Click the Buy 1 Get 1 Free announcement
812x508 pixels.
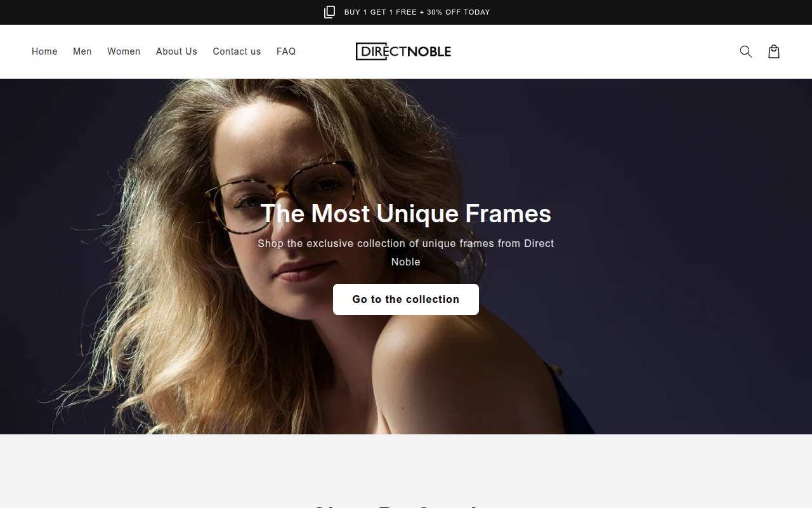pos(417,12)
